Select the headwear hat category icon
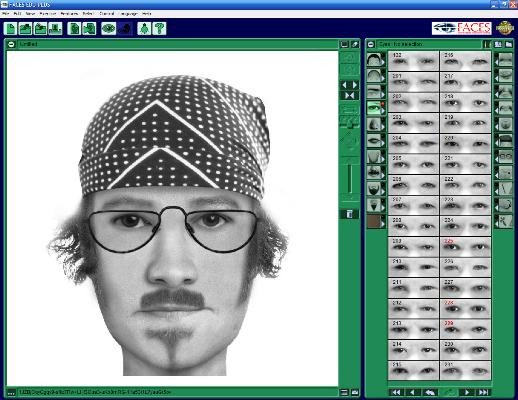Viewport: 518px width, 400px height. point(505,140)
